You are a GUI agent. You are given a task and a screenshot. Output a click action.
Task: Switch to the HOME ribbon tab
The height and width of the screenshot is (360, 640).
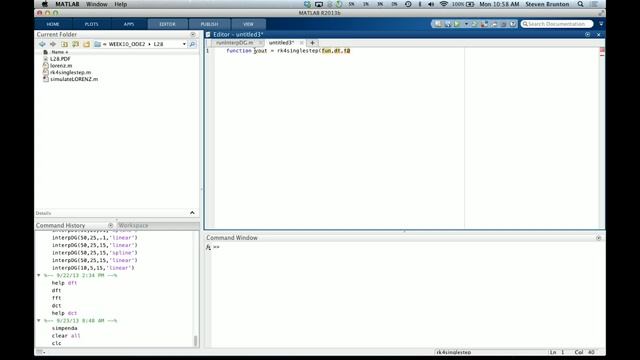click(x=53, y=24)
